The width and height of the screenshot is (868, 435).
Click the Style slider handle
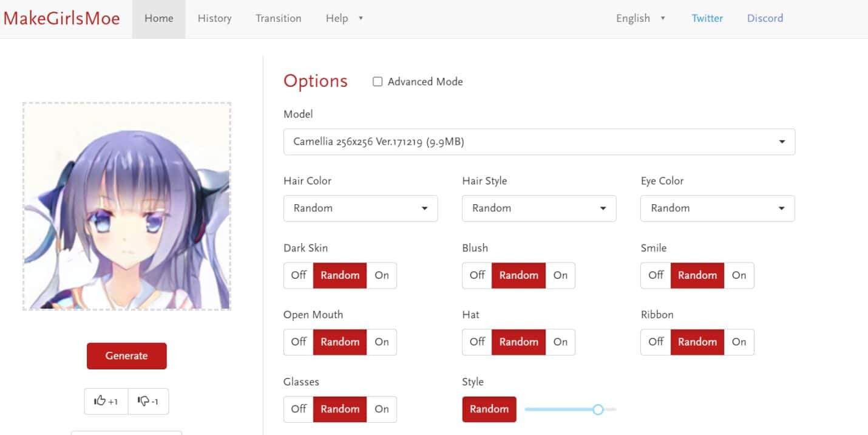(598, 409)
